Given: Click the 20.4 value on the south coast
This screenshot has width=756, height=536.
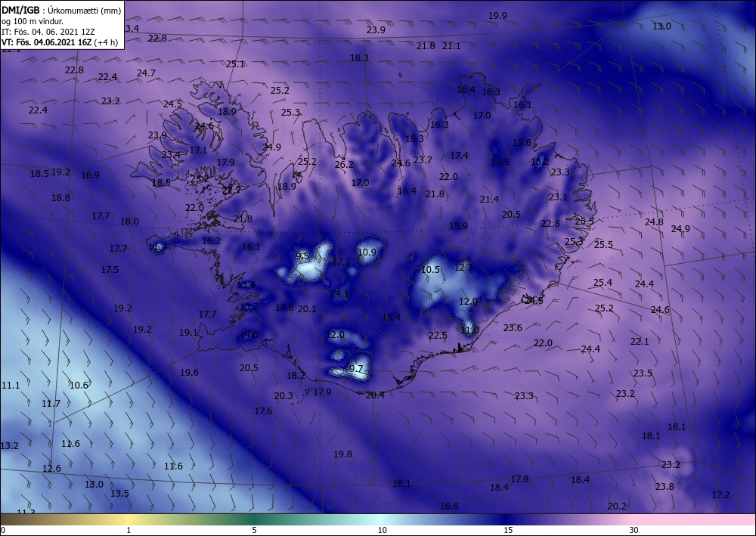Looking at the screenshot, I should coord(375,395).
